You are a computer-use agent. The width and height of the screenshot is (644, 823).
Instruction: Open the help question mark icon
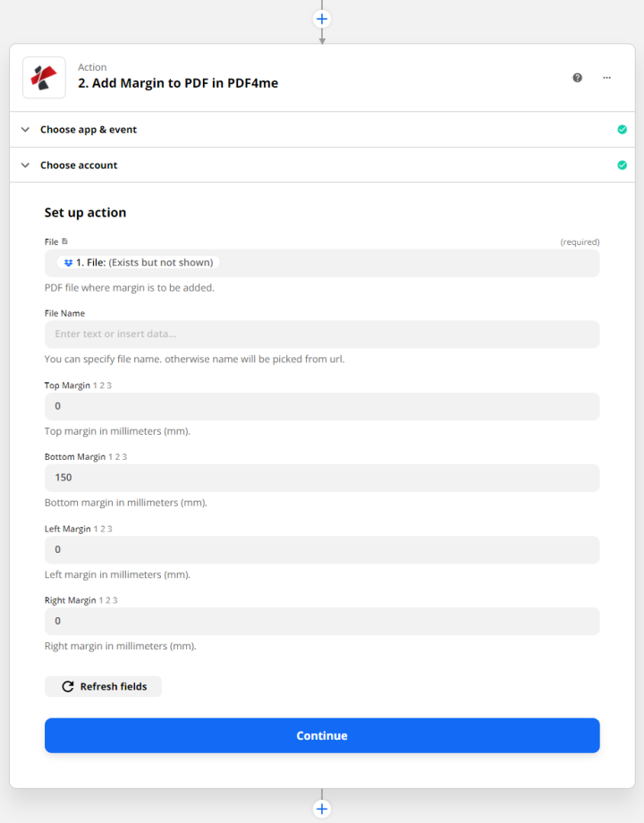pos(577,78)
